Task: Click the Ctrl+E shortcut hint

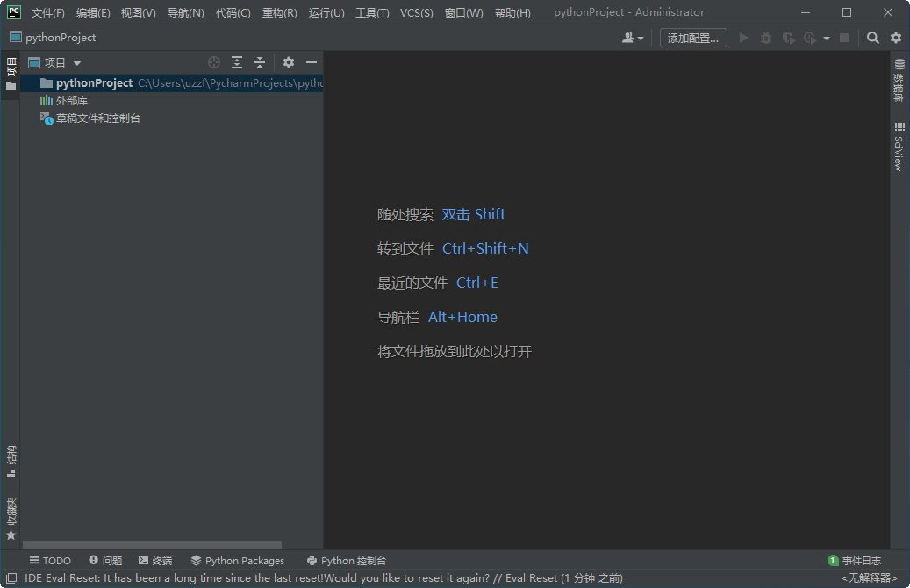Action: point(477,283)
